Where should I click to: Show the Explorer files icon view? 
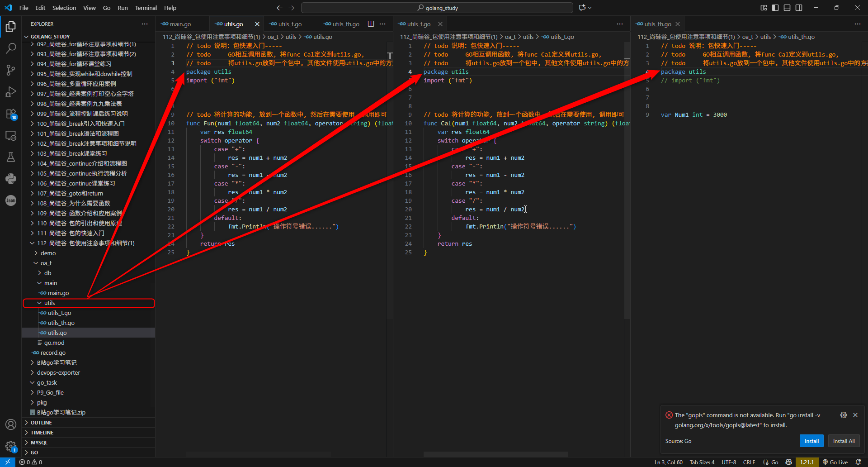11,27
